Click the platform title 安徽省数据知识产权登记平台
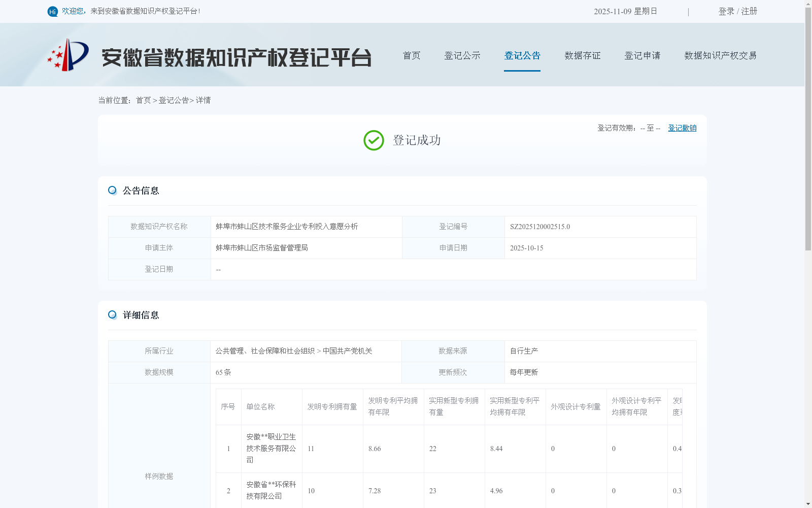 [237, 57]
